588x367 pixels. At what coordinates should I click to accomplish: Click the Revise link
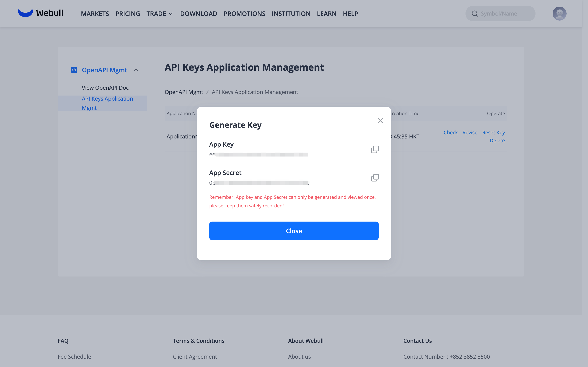470,132
